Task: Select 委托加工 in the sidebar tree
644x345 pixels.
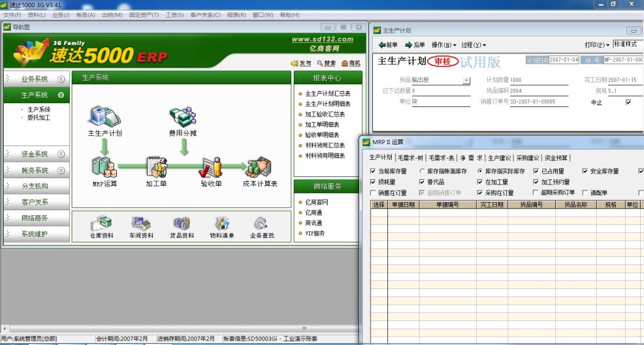Action: [x=38, y=118]
